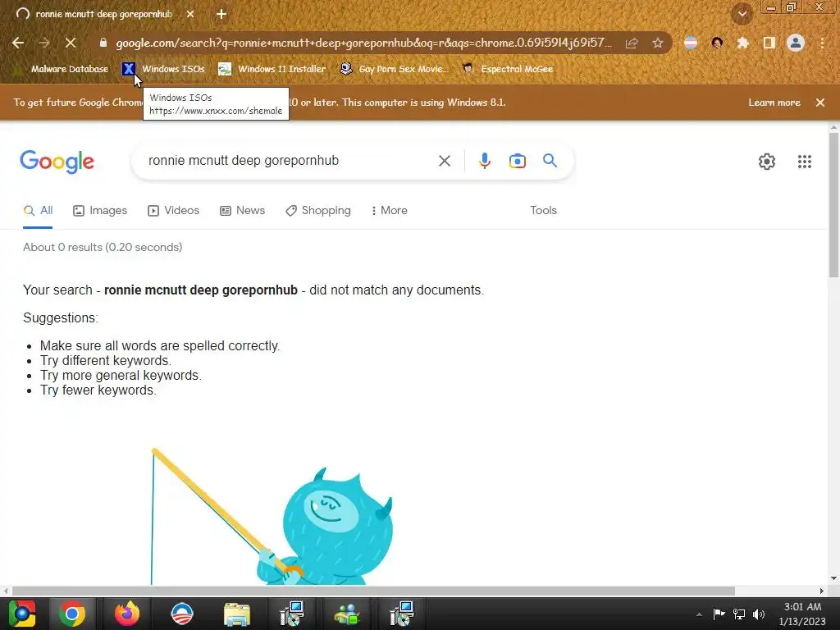Screen dimensions: 840x630
Task: Submit search with magnifying glass icon
Action: point(550,160)
